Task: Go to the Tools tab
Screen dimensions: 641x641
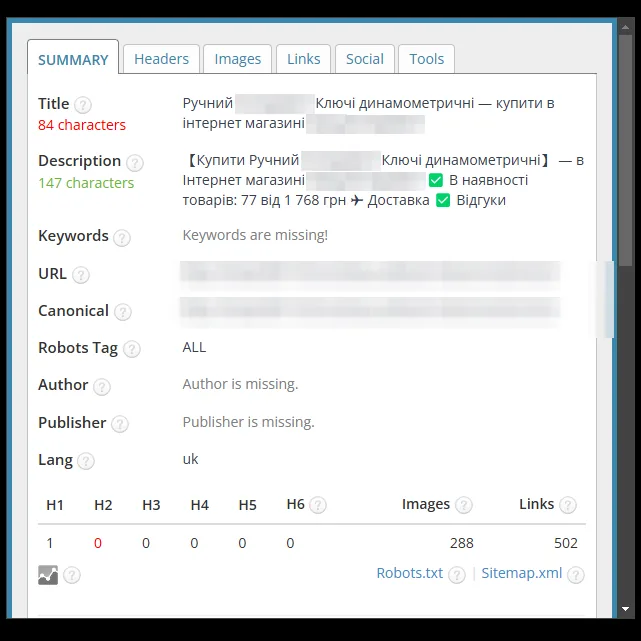Action: [x=426, y=59]
